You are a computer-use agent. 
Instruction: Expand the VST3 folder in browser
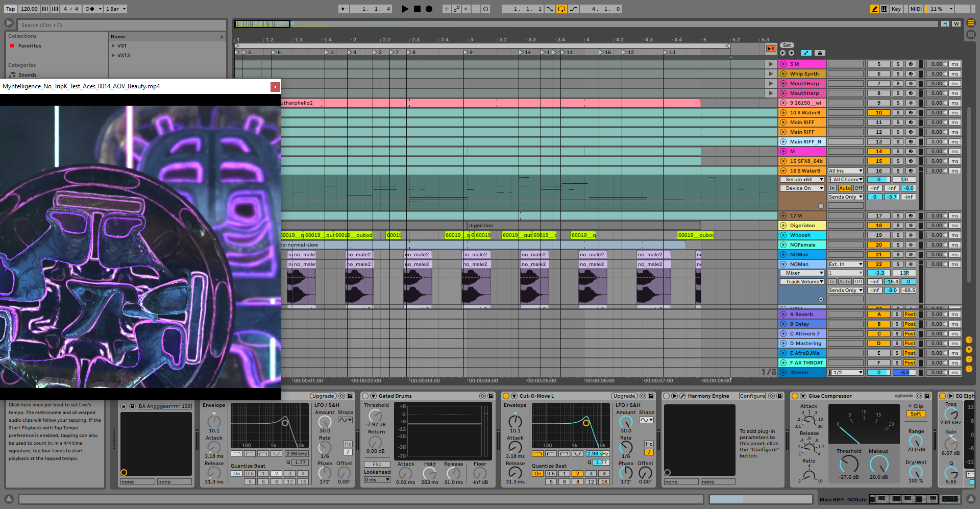coord(113,56)
